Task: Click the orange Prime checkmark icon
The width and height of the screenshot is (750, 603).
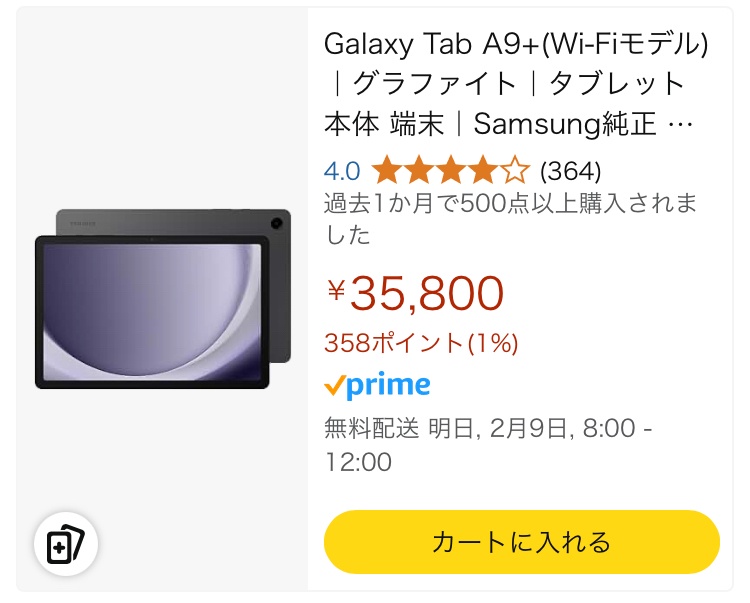Action: [x=334, y=385]
